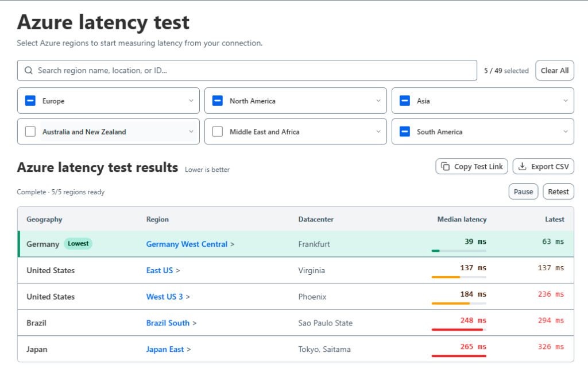
Task: Expand the Asia dropdown arrow
Action: point(565,101)
